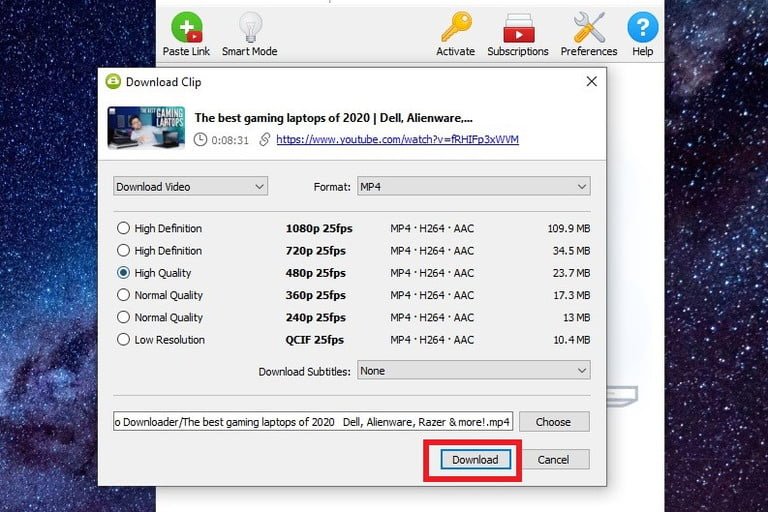Click the Download Subtitles: label

(305, 371)
